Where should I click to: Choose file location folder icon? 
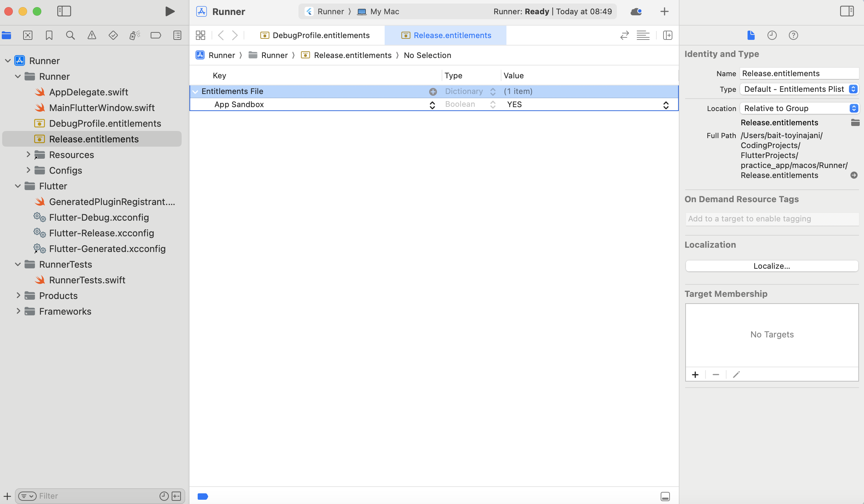pos(855,123)
